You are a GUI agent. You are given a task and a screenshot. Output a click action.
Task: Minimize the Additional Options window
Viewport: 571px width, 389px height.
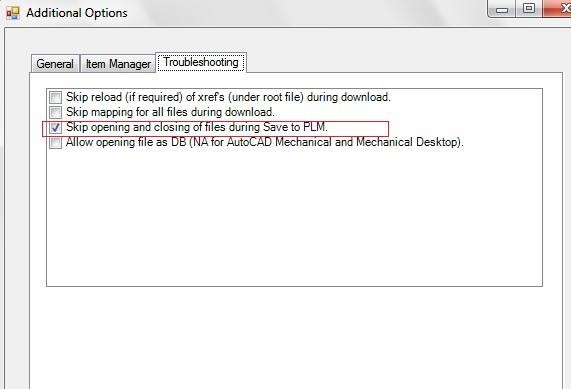point(501,9)
